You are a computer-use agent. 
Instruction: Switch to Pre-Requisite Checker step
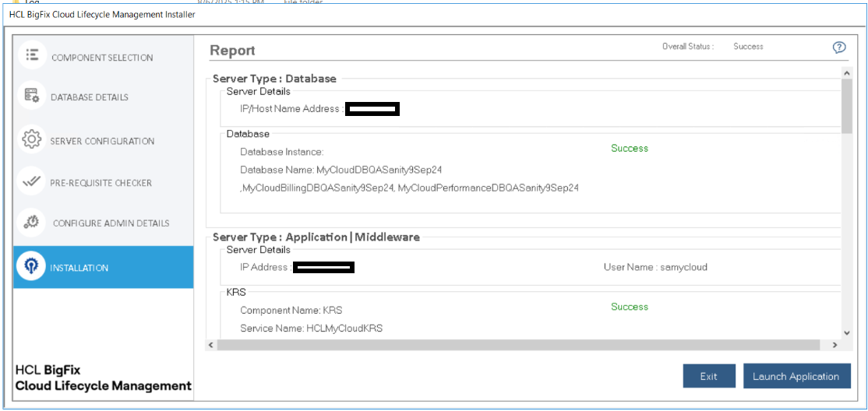(x=101, y=183)
